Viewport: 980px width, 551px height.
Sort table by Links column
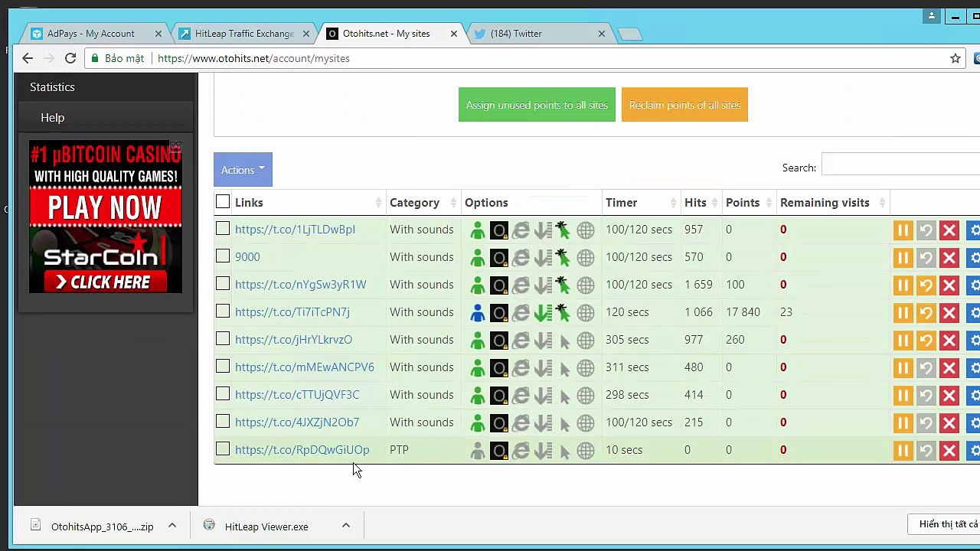coord(309,203)
